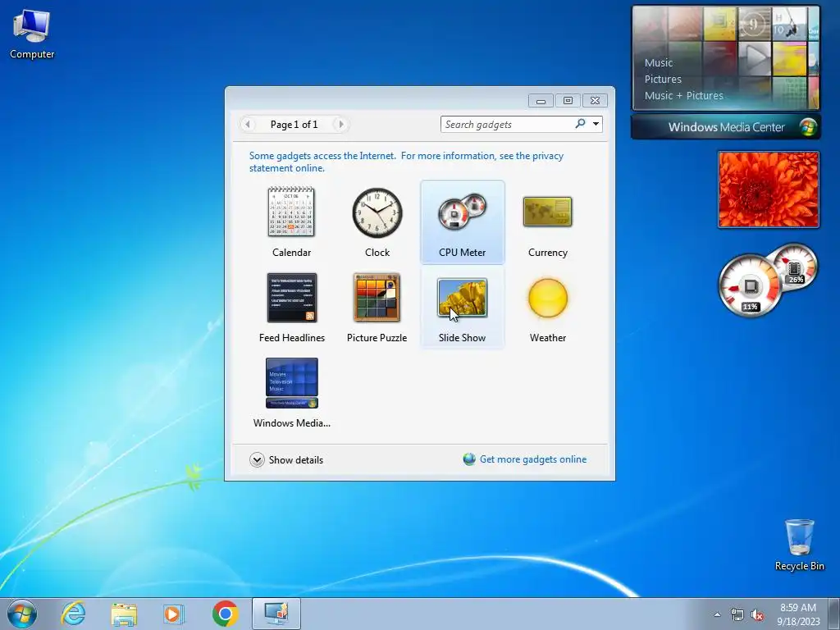
Task: Click Pictures in Media Center desktop gadget
Action: pos(663,80)
